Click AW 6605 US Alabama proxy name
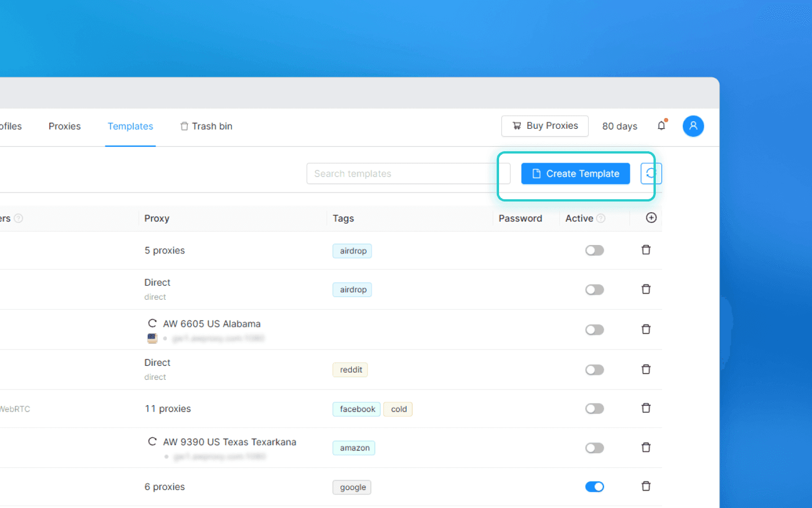The height and width of the screenshot is (508, 812). click(211, 324)
